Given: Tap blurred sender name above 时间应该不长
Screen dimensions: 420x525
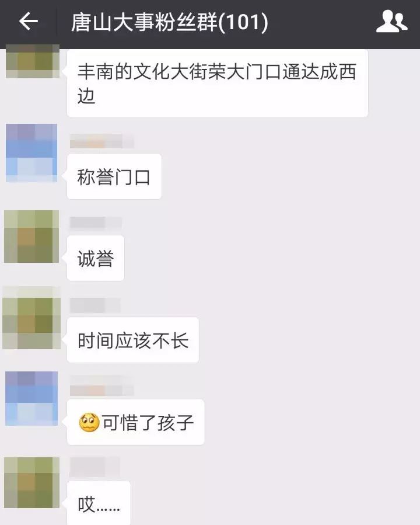Looking at the screenshot, I should click(95, 305).
